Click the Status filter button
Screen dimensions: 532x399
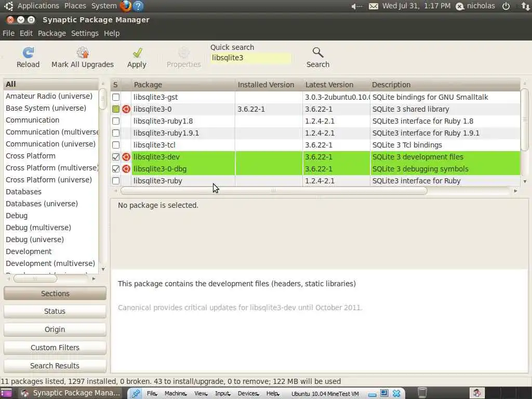click(x=55, y=311)
